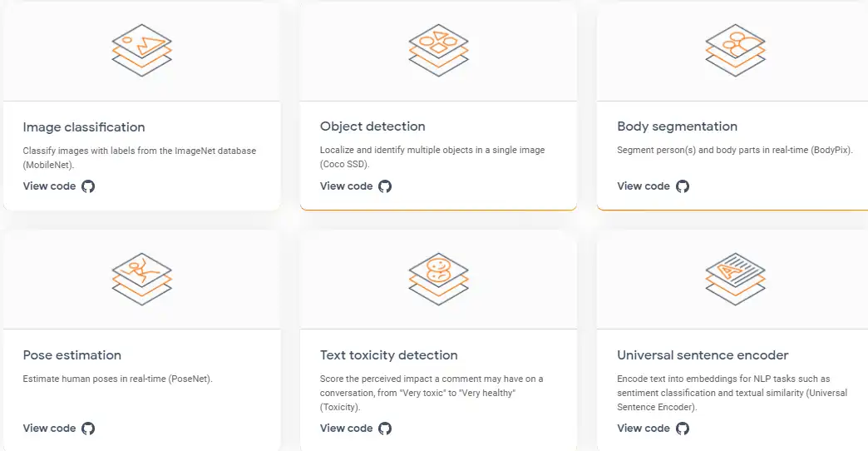Open View code for Image classification

pos(49,186)
